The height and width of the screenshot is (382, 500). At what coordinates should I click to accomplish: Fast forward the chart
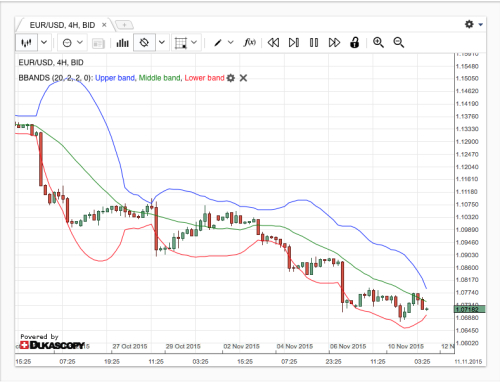[334, 43]
